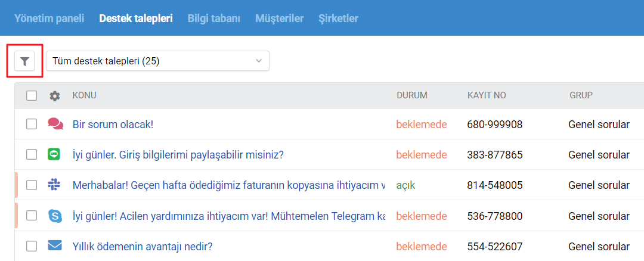Click the email envelope icon
Image resolution: width=644 pixels, height=261 pixels.
[55, 246]
